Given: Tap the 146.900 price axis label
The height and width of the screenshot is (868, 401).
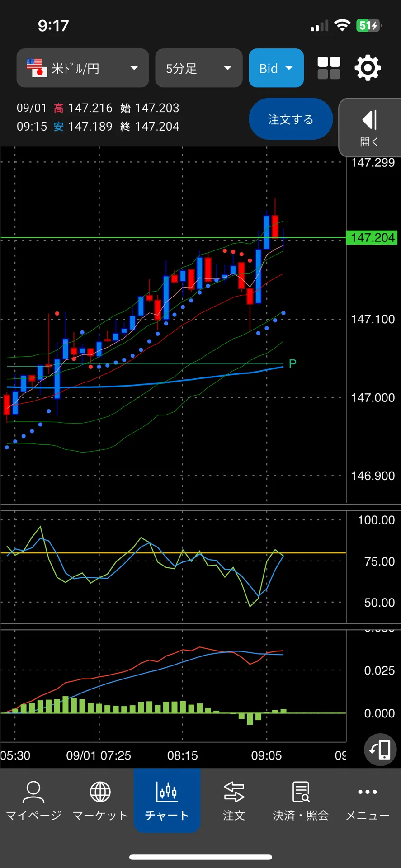Looking at the screenshot, I should click(x=373, y=476).
